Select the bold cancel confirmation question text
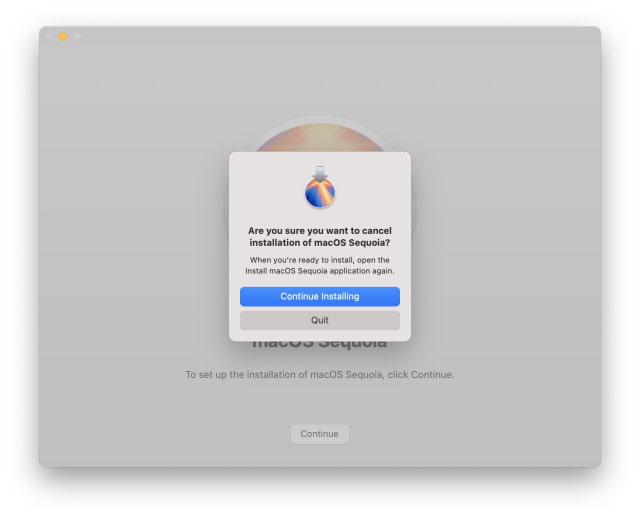640x519 pixels. coord(320,237)
